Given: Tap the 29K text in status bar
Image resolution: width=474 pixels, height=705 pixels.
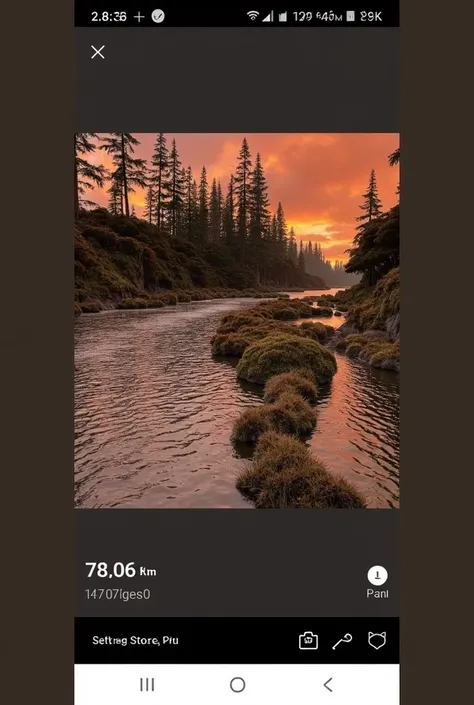Looking at the screenshot, I should (371, 17).
